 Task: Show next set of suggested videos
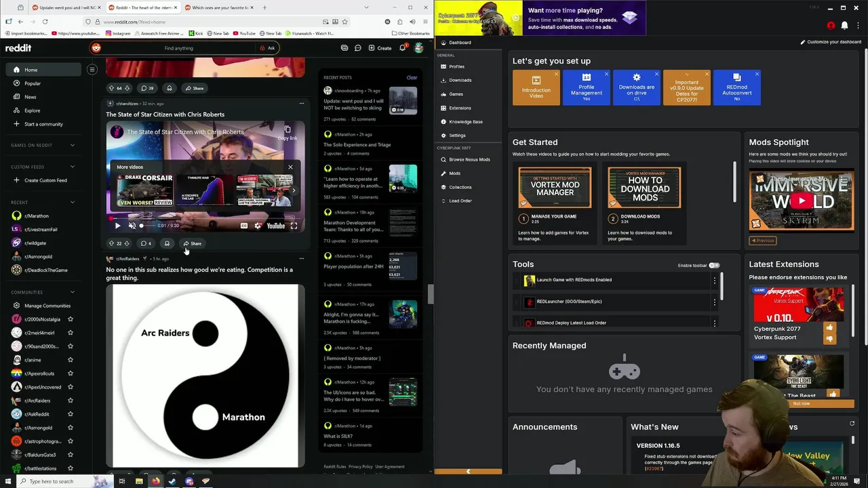pyautogui.click(x=294, y=190)
